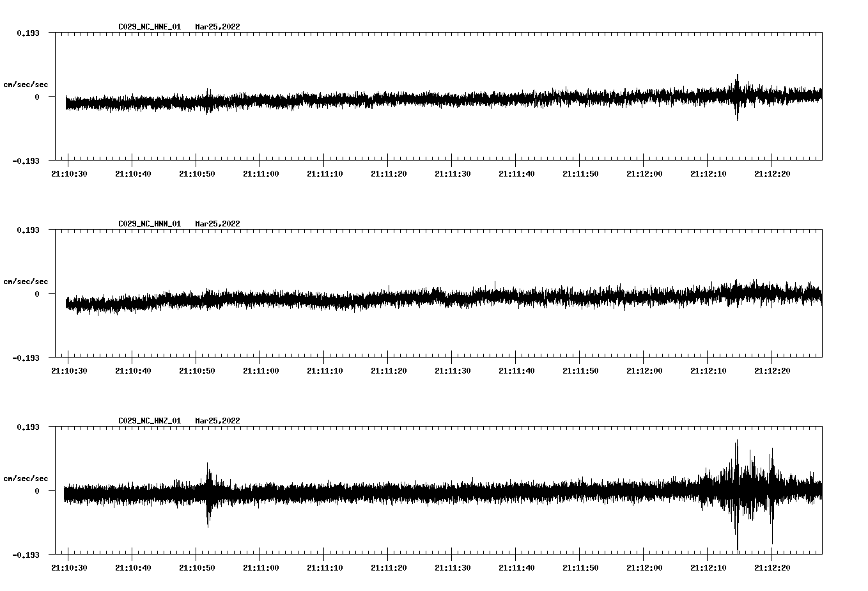Pick the 21:11:10 time label on the HNN plot
The width and height of the screenshot is (868, 591).
pos(325,371)
